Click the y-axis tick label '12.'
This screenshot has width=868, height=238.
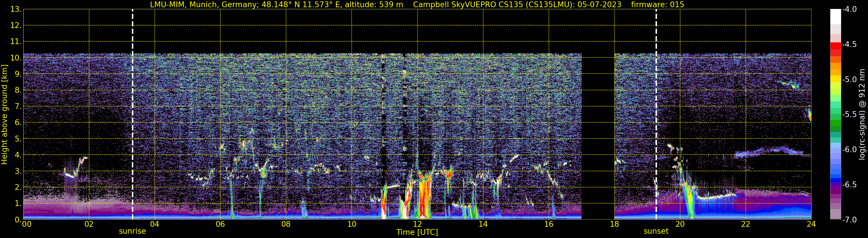[16, 26]
